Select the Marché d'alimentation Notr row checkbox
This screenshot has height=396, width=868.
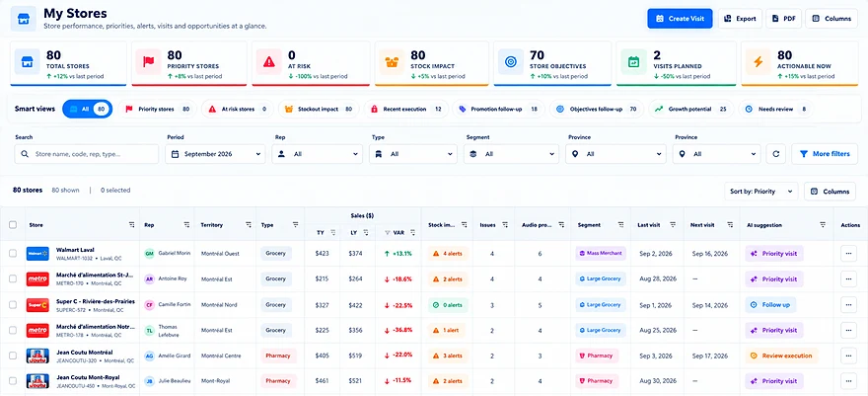click(13, 330)
